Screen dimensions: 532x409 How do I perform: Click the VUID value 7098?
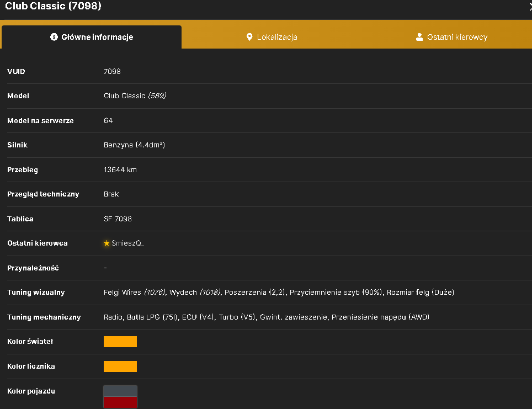112,71
